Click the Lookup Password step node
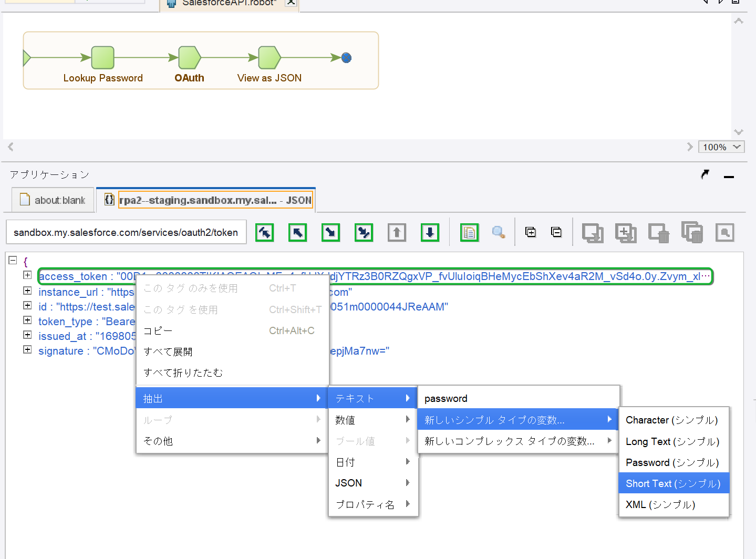 point(103,57)
